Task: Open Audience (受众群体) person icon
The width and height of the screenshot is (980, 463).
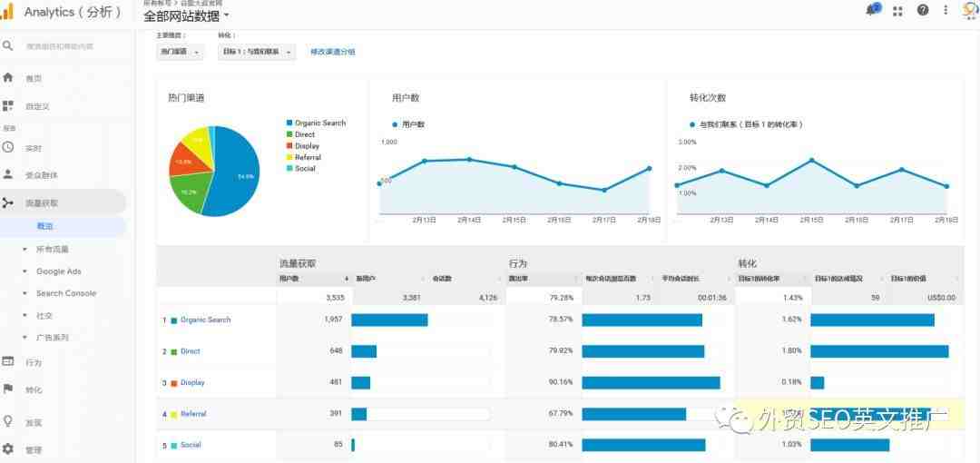Action: tap(7, 174)
